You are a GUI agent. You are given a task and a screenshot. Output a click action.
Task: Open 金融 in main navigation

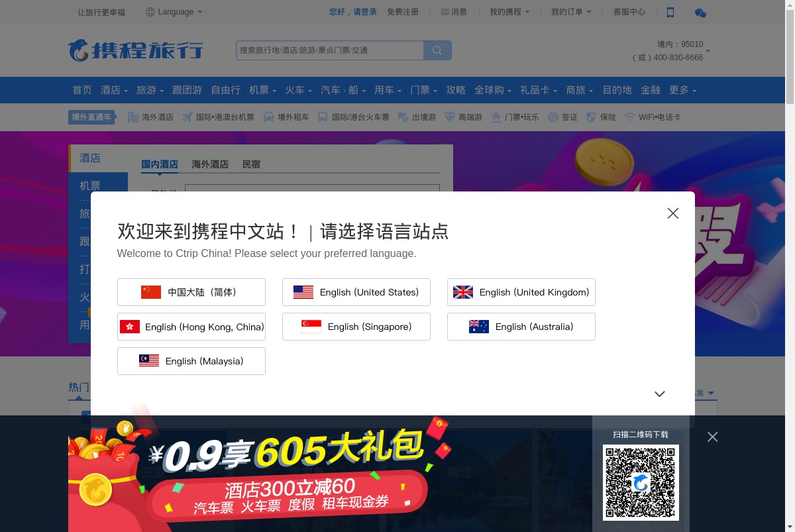pos(651,90)
